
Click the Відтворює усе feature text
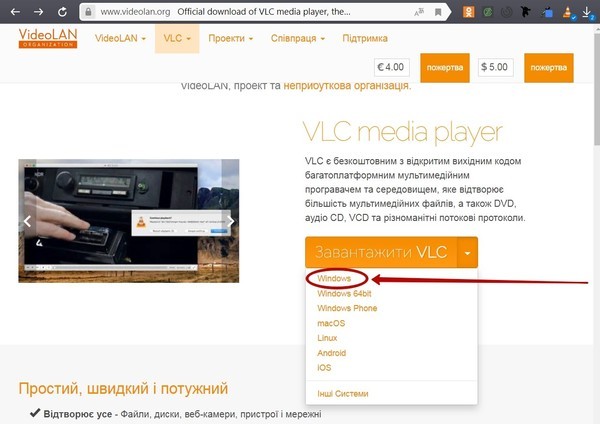pyautogui.click(x=78, y=414)
